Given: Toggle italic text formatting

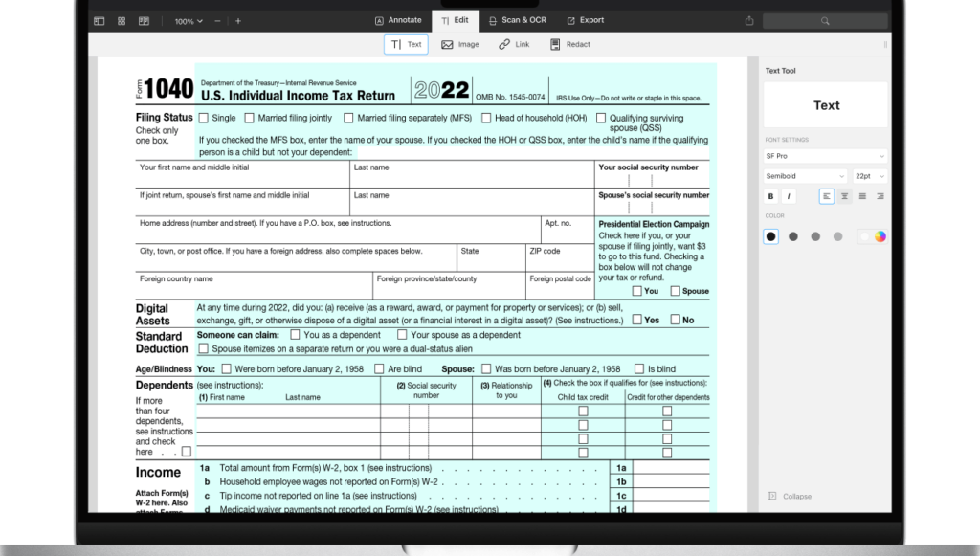Looking at the screenshot, I should coord(789,196).
